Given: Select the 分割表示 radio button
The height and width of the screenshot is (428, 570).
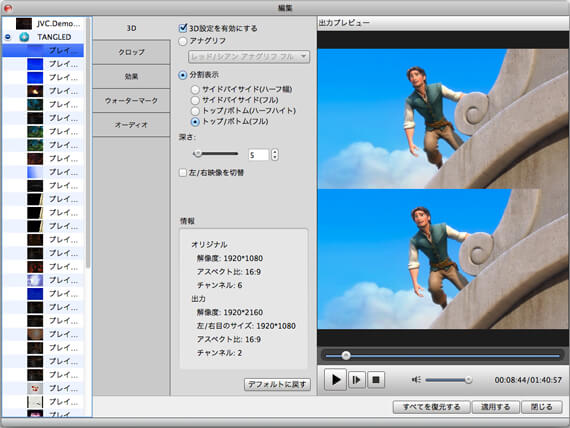Looking at the screenshot, I should point(183,75).
